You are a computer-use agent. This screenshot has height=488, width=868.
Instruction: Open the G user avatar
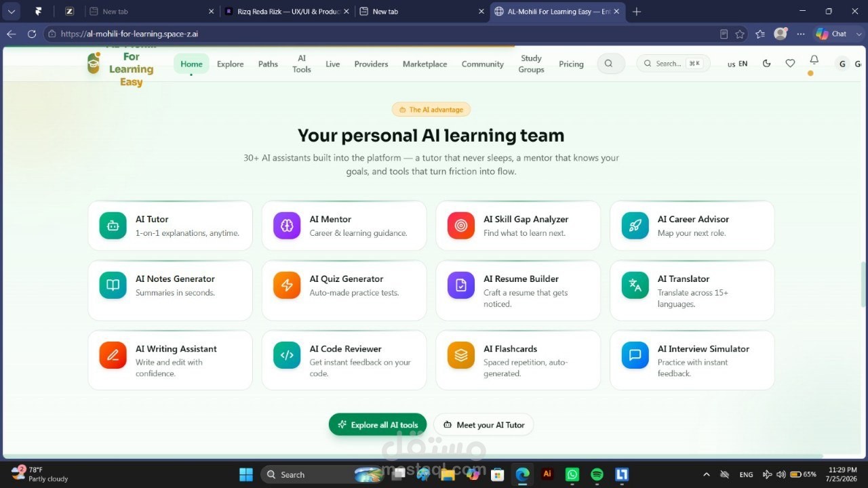pyautogui.click(x=842, y=64)
